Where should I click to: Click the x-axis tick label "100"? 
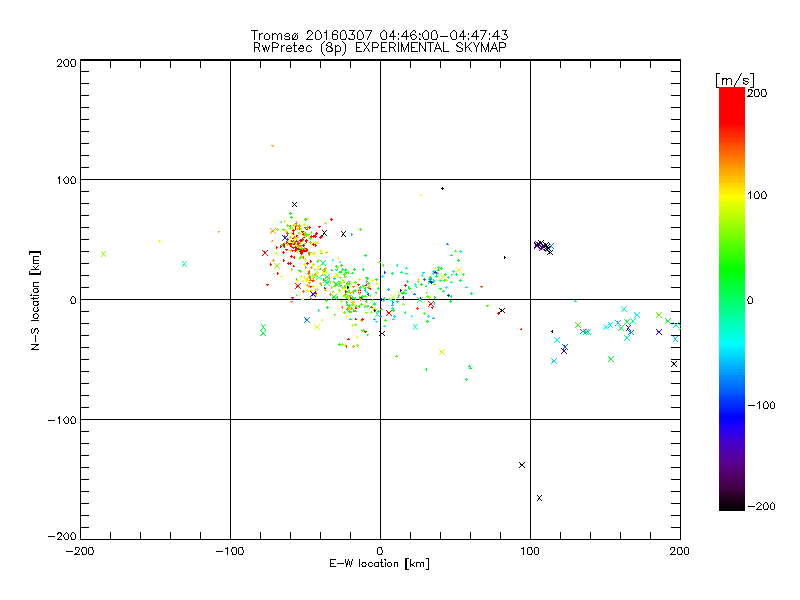point(530,551)
